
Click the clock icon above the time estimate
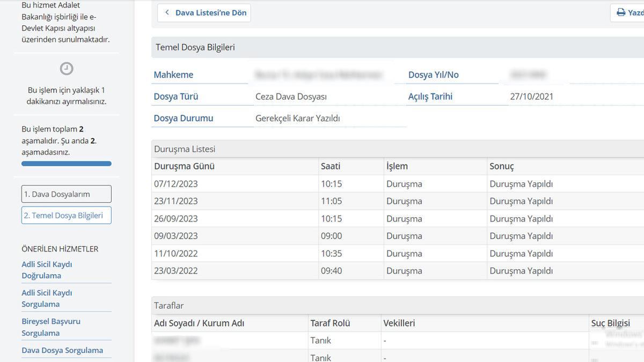click(x=66, y=69)
